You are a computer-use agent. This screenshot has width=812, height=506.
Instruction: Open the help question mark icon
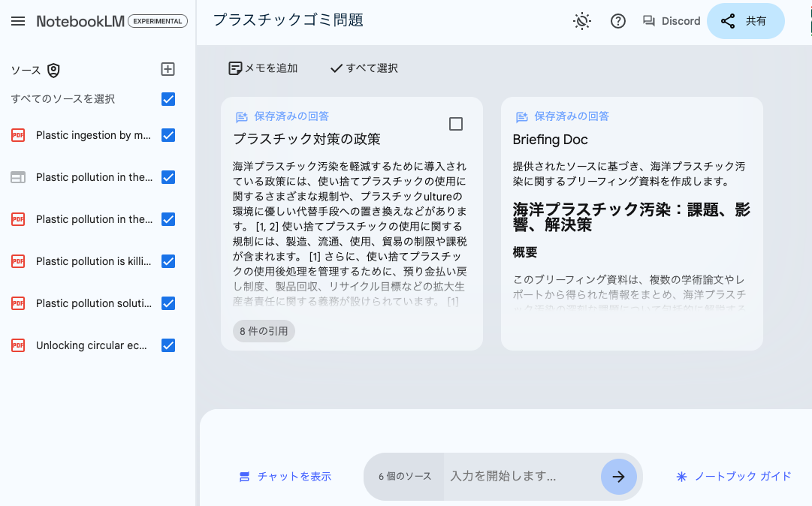[618, 21]
